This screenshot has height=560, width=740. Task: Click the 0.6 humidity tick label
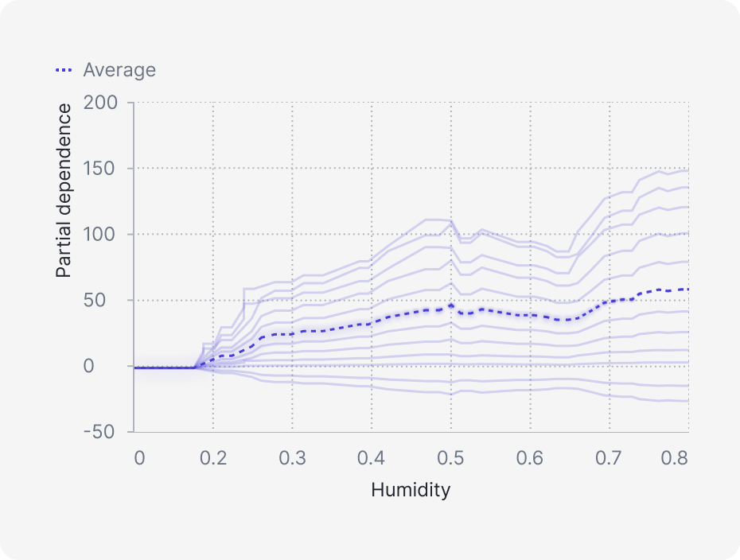point(529,459)
